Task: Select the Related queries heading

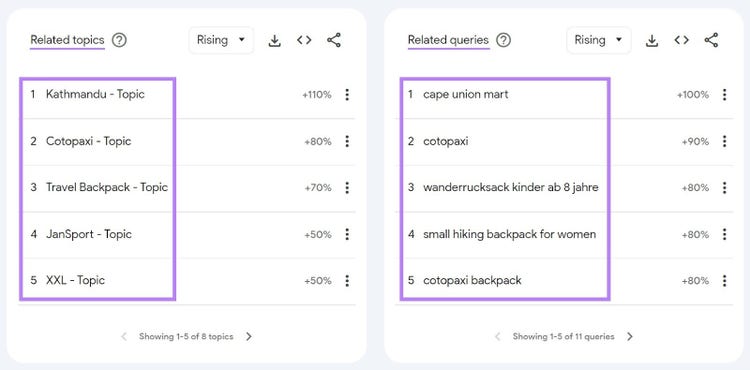Action: coord(448,40)
